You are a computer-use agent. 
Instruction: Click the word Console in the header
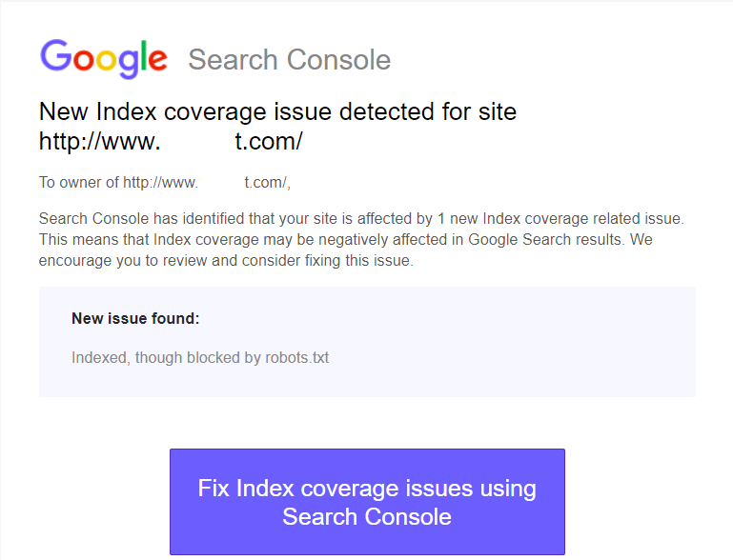pyautogui.click(x=338, y=60)
